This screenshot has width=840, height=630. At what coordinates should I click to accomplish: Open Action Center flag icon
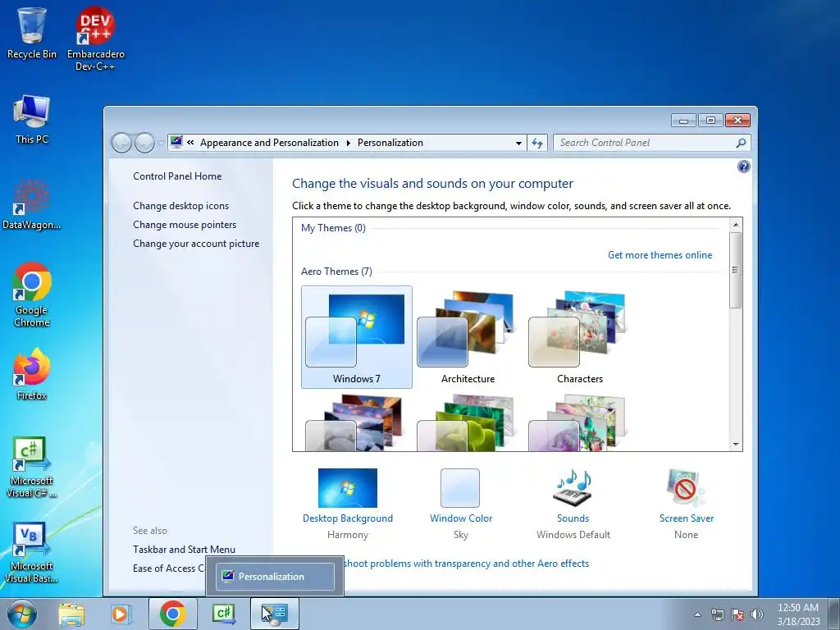[737, 614]
